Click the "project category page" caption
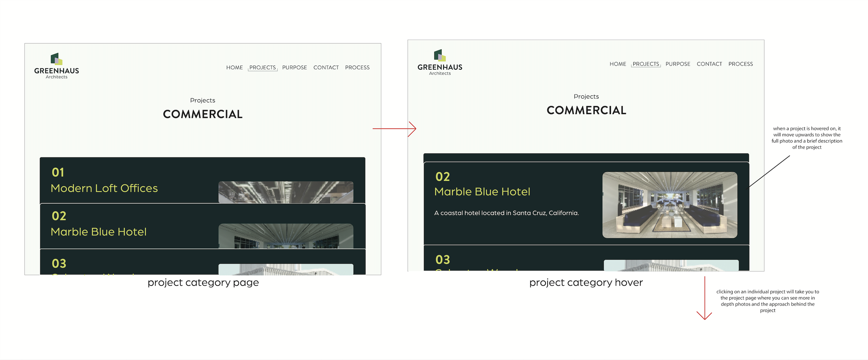This screenshot has height=360, width=868. tap(203, 283)
